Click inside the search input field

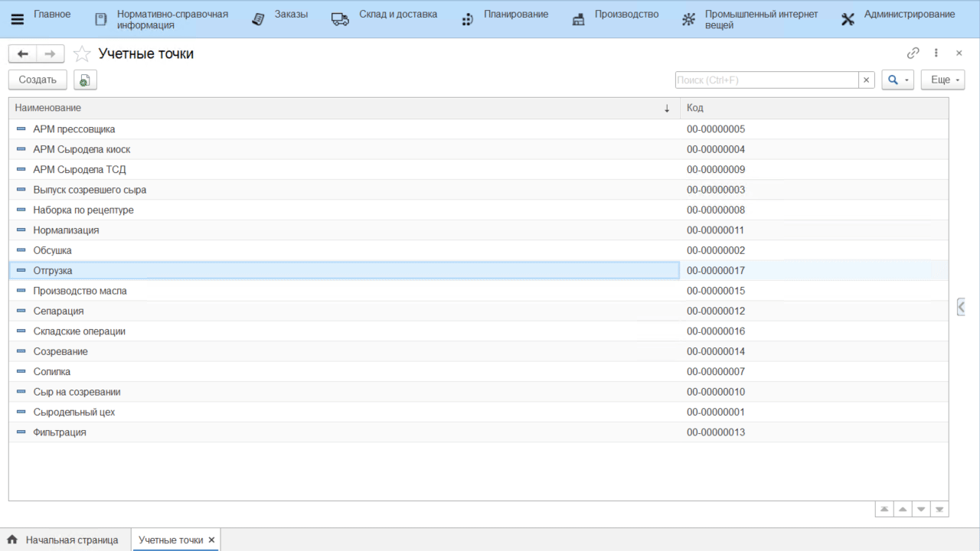tap(766, 80)
